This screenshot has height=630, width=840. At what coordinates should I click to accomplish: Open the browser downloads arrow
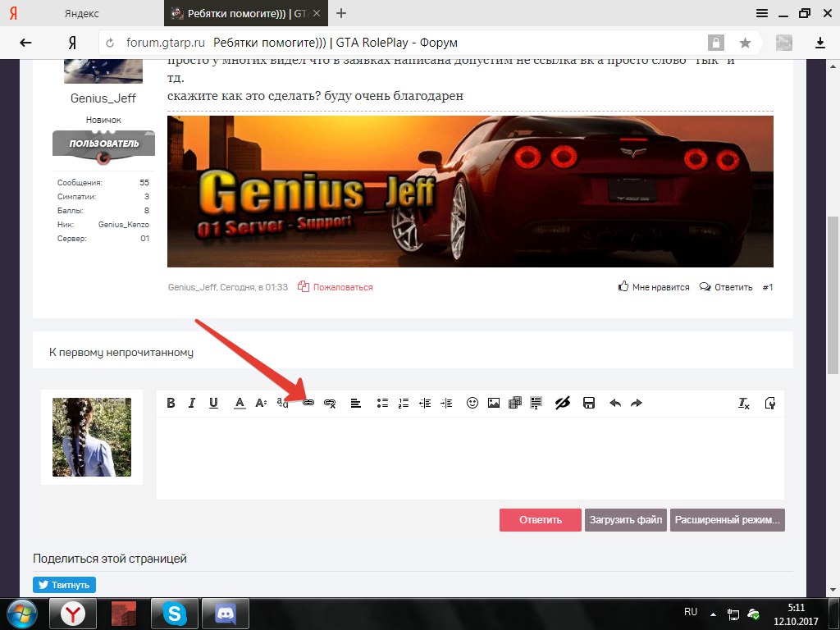pyautogui.click(x=819, y=43)
